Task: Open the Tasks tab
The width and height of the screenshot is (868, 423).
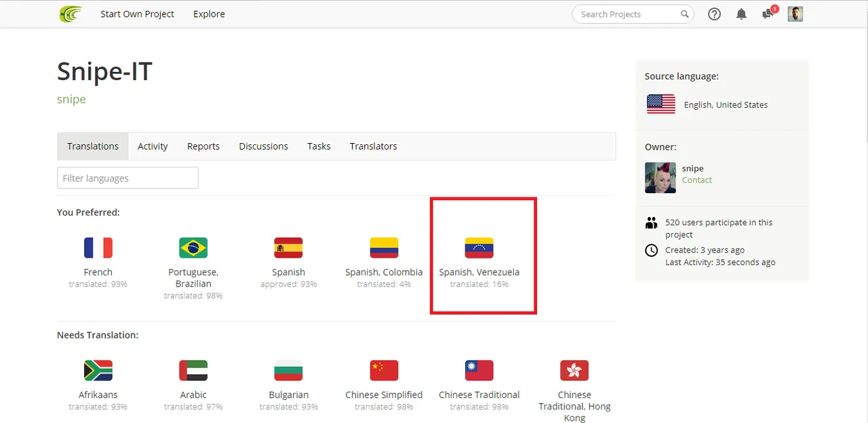Action: (319, 146)
